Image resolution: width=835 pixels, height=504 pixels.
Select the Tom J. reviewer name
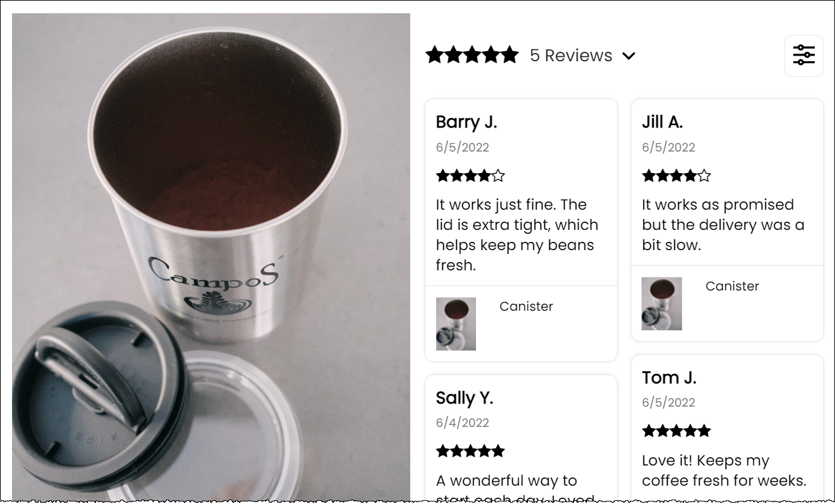[x=669, y=378]
